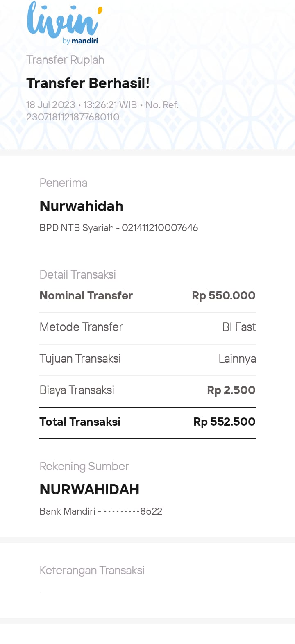Click the Rp 552.500 total amount
295x644 pixels.
pos(224,422)
